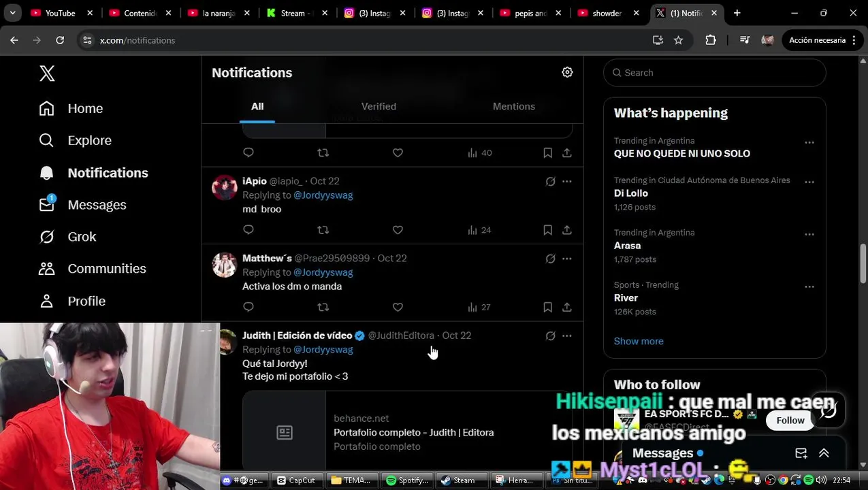The image size is (868, 490).
Task: Click the X logo in the sidebar
Action: tap(47, 73)
